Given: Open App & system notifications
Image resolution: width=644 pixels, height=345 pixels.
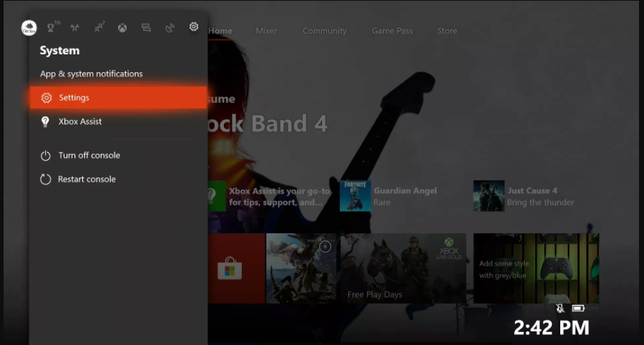Looking at the screenshot, I should (91, 74).
